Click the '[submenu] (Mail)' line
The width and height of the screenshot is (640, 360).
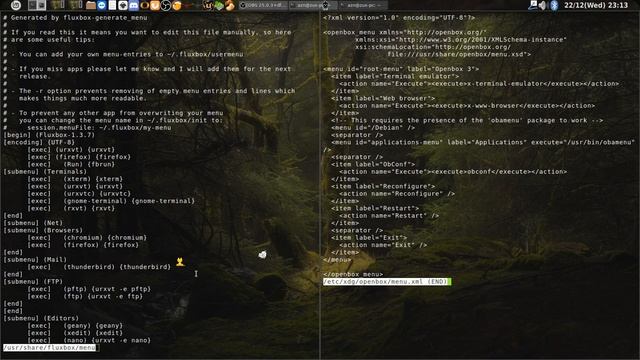pyautogui.click(x=35, y=260)
